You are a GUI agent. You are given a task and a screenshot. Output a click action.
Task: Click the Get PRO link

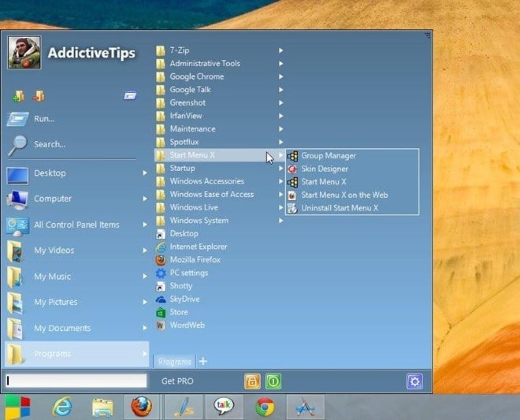(177, 381)
